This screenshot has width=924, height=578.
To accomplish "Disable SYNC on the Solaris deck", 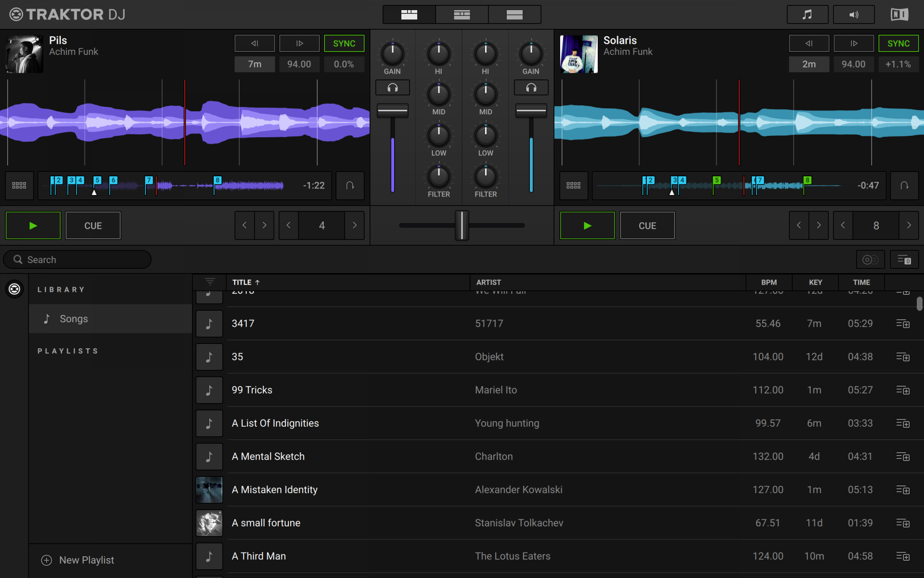I will tap(898, 43).
